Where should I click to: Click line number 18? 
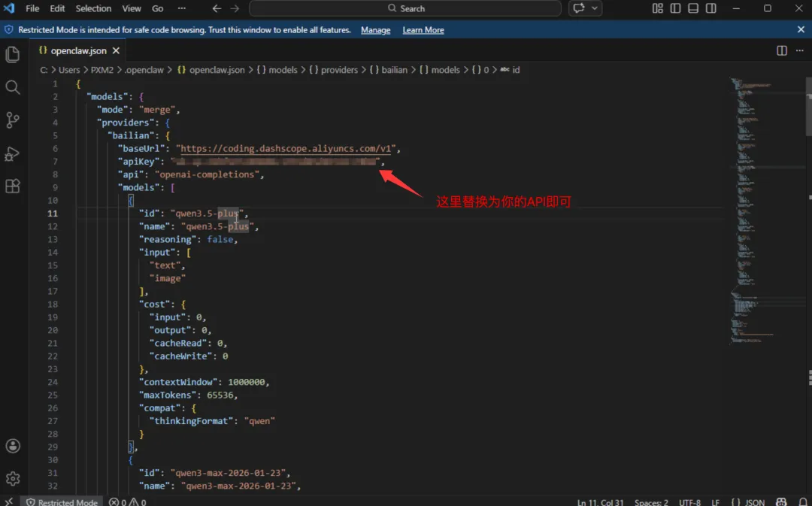53,304
